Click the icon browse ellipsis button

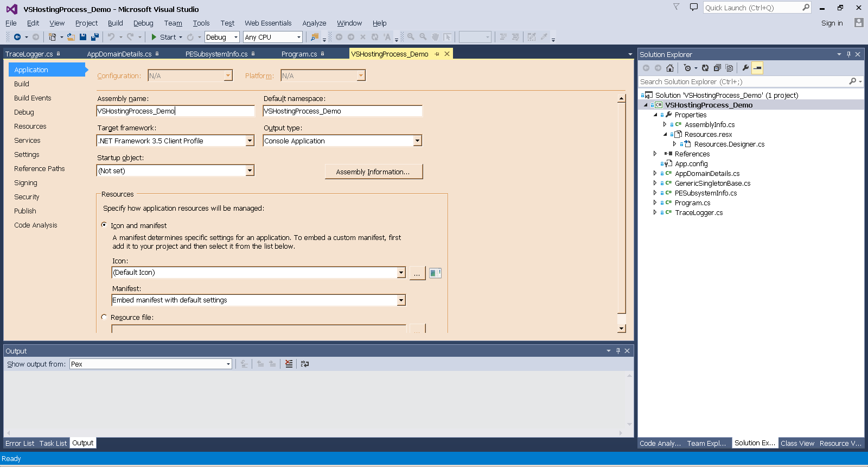(417, 273)
